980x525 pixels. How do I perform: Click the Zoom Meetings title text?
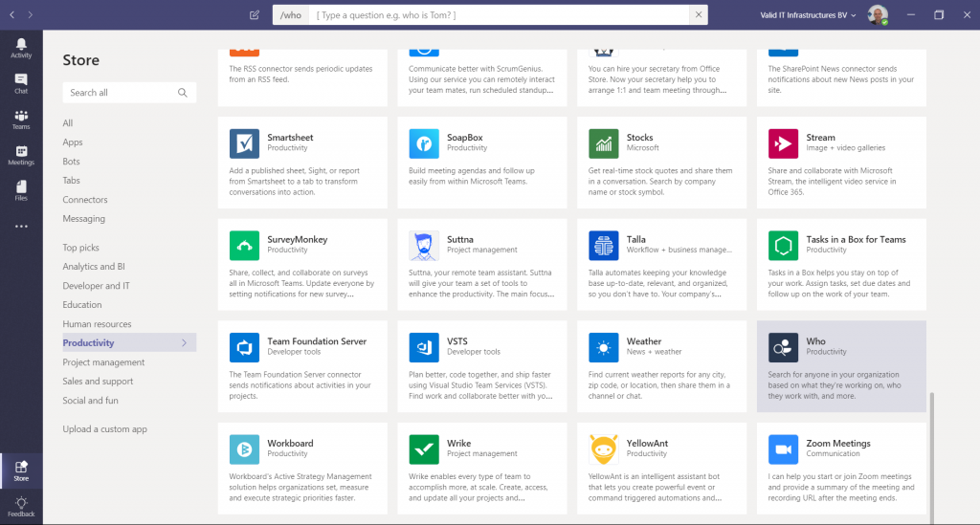click(838, 443)
